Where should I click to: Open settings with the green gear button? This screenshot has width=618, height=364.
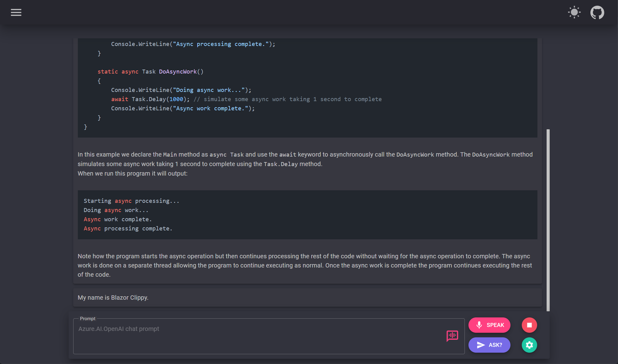tap(529, 345)
